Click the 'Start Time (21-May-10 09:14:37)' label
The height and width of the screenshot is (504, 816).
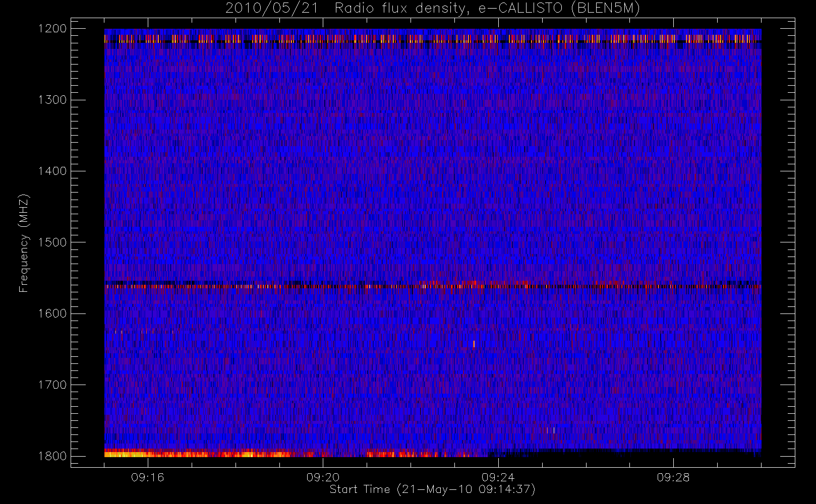433,489
